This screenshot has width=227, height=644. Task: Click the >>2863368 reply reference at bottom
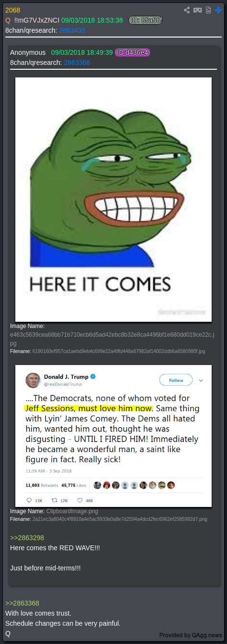(x=22, y=603)
